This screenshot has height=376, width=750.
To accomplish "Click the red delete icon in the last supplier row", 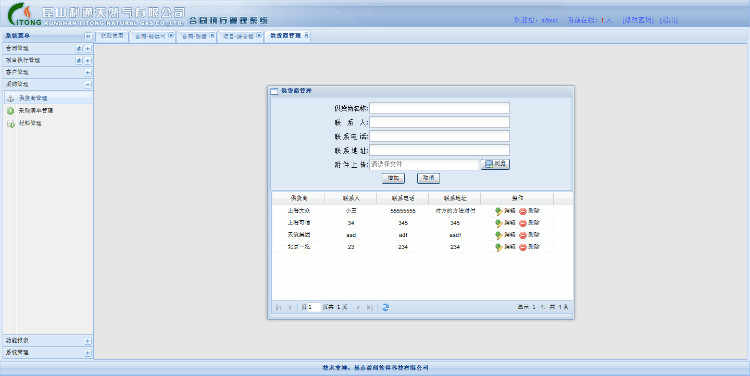I will coord(523,247).
